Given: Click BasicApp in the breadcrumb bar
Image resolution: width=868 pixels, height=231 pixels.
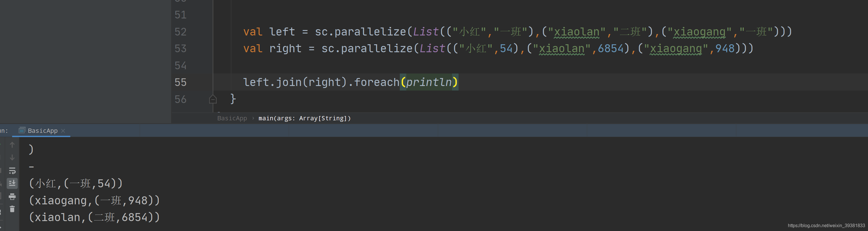Looking at the screenshot, I should coord(232,118).
